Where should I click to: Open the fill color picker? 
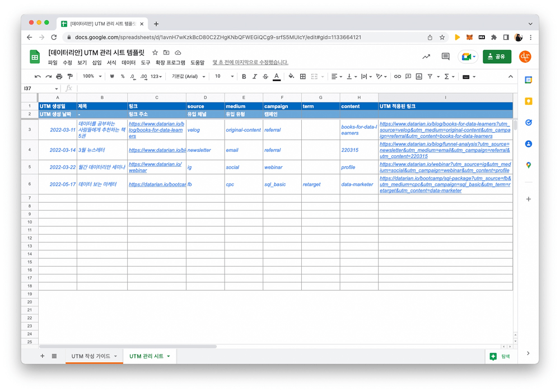[291, 77]
